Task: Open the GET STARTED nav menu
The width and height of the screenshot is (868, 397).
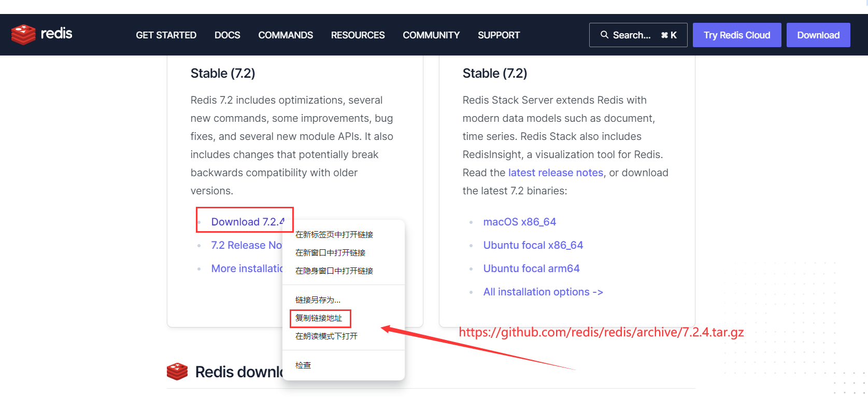Action: 166,35
